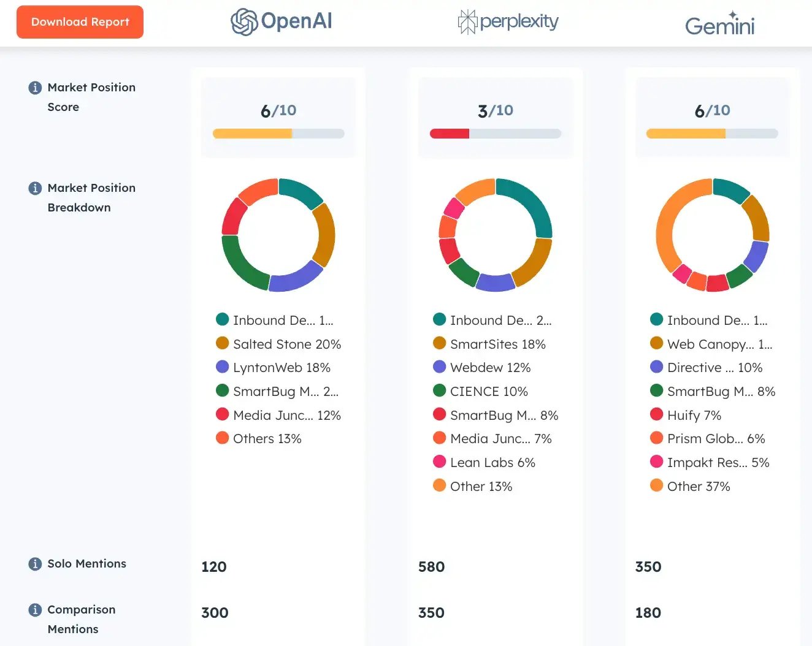
Task: Select Huify 7% red legend dot
Action: point(656,414)
